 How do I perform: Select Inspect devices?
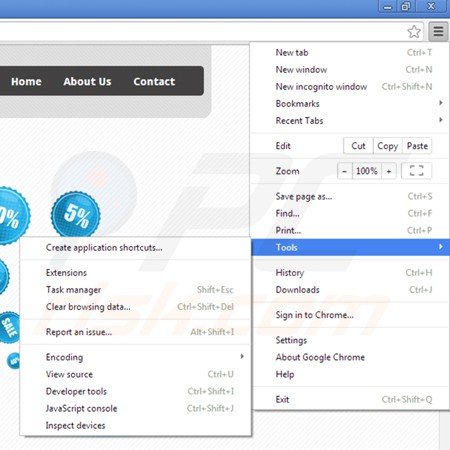tap(135, 425)
